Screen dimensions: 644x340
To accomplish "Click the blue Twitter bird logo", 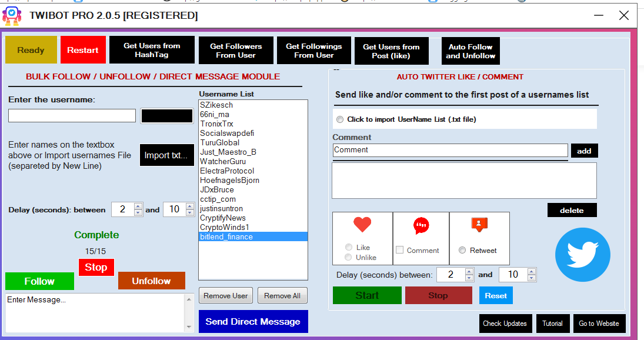I will (x=582, y=255).
